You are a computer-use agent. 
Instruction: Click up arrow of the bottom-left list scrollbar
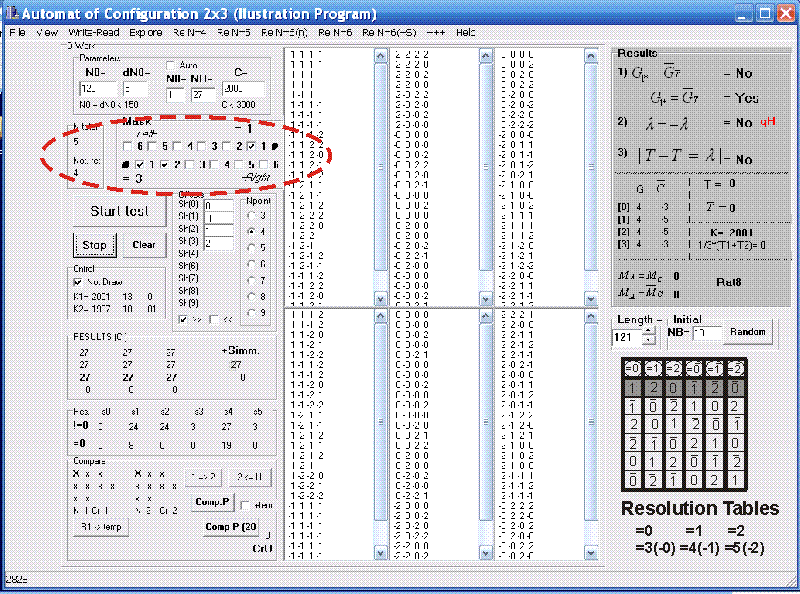[381, 316]
